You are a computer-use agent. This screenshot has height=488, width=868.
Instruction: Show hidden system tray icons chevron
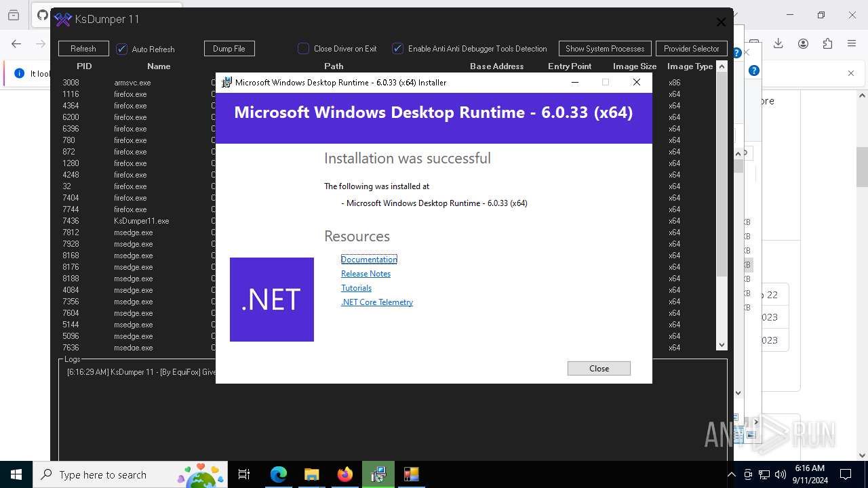tap(731, 474)
